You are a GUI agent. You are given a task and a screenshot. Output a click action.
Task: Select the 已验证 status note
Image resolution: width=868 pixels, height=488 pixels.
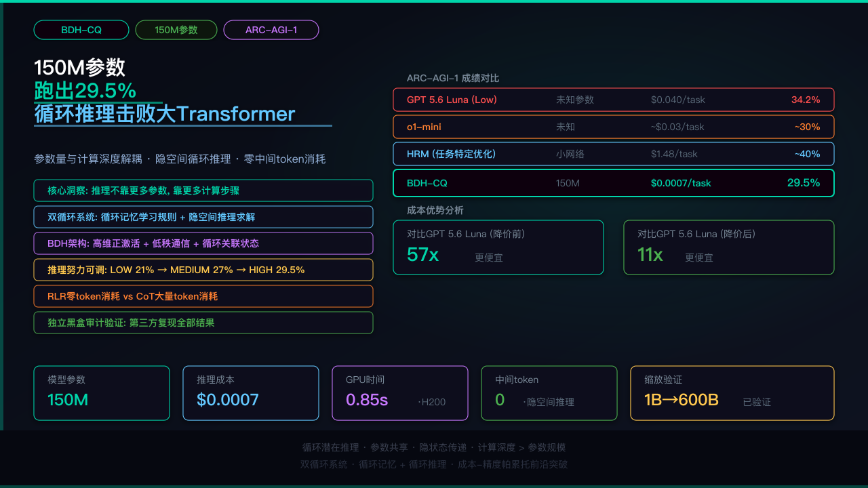[757, 402]
